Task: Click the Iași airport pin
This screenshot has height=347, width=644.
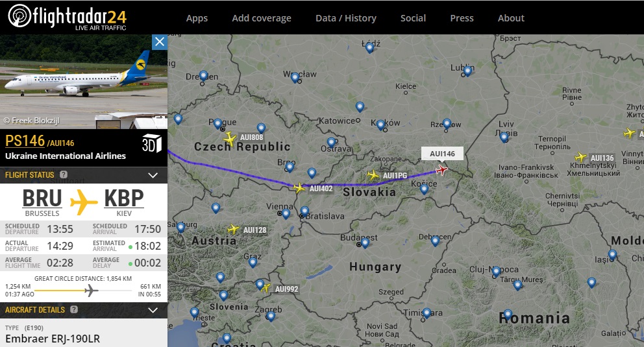Action: pos(612,255)
